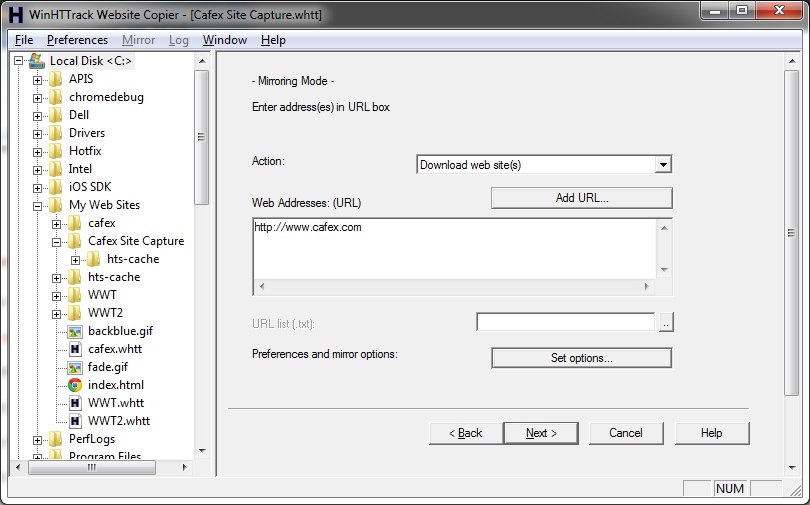
Task: Click the Cafex Site Capture folder icon
Action: [x=74, y=241]
